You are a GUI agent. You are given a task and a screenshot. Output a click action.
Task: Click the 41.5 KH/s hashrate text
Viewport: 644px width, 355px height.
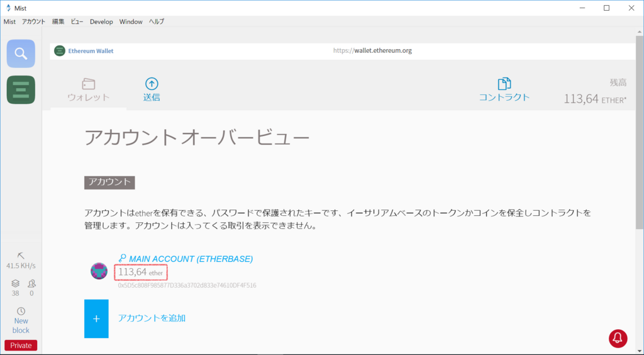click(x=21, y=266)
